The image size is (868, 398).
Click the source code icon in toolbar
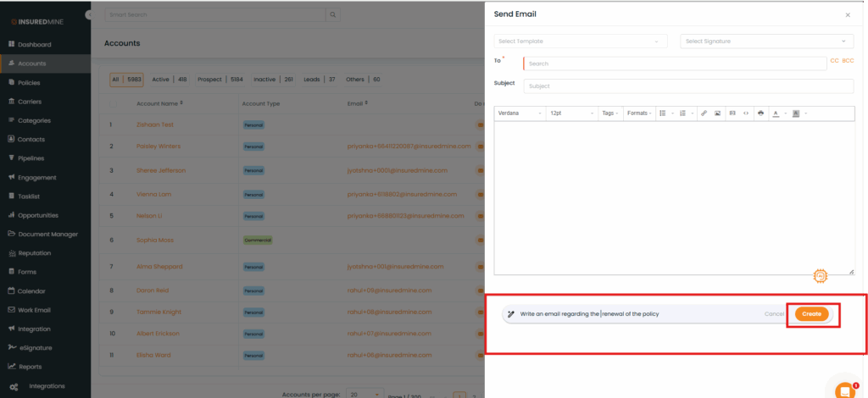(745, 113)
